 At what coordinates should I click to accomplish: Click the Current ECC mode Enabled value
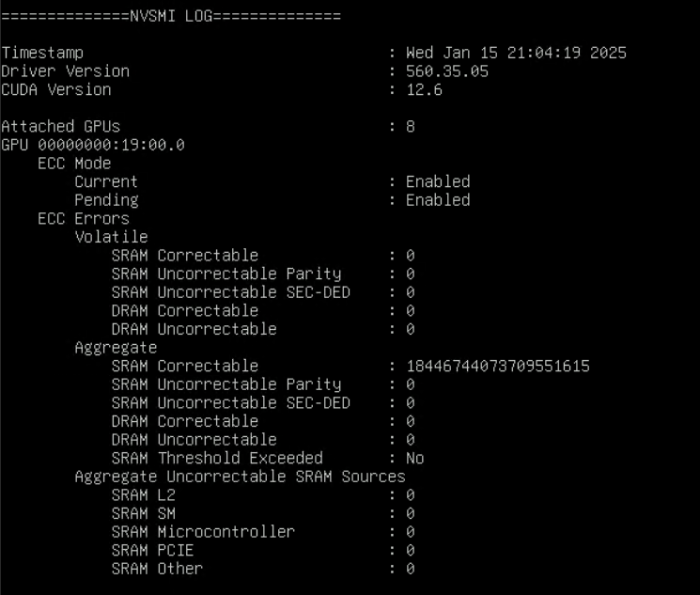pyautogui.click(x=438, y=181)
